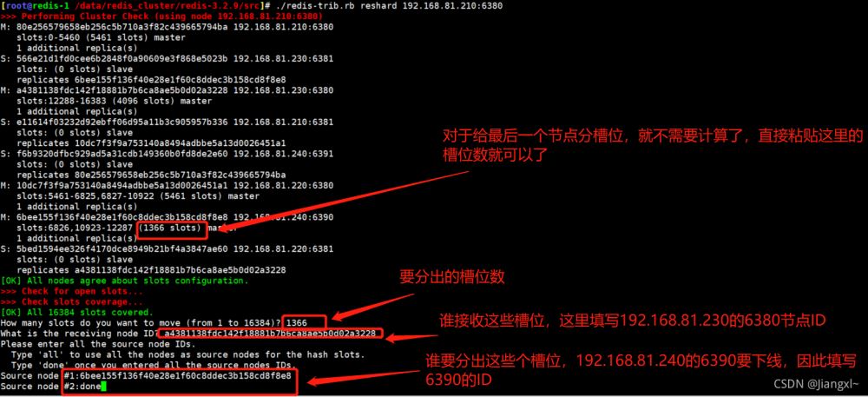Click the red-boxed '1366' slots input value
Image resolution: width=868 pixels, height=397 pixels.
296,323
